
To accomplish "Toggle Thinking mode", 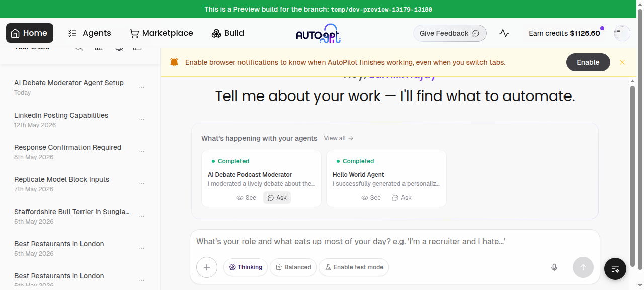I will (246, 267).
